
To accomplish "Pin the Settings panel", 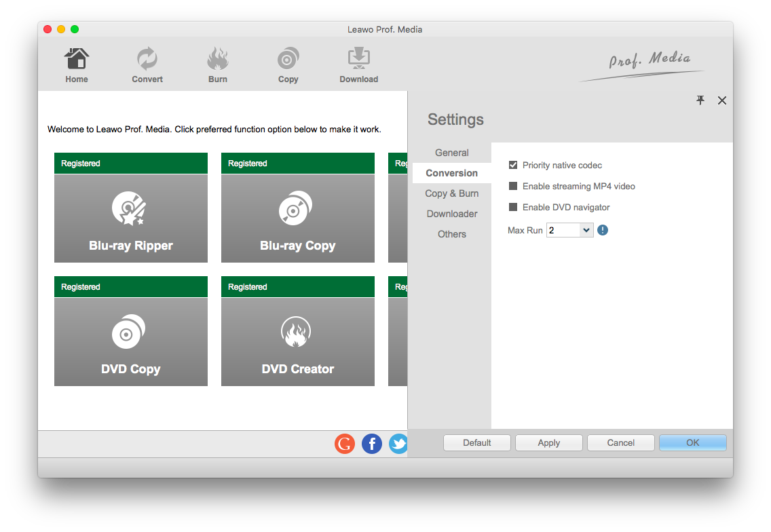I will click(x=700, y=100).
